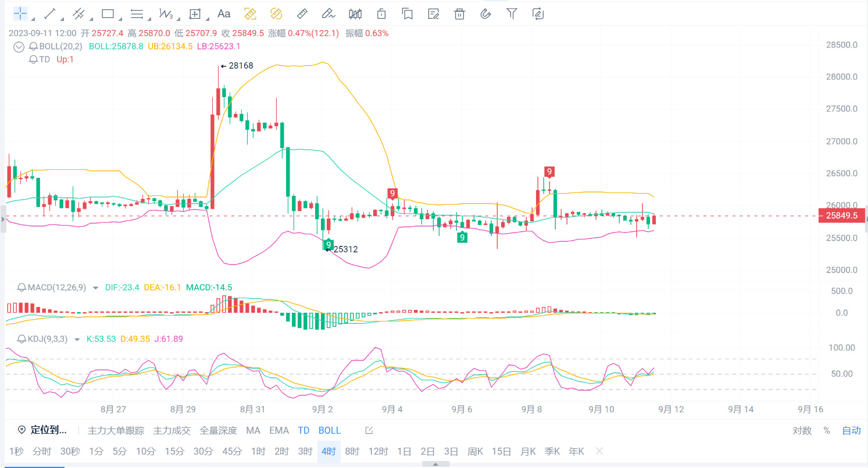Open the text annotation tool (Aa)
The width and height of the screenshot is (868, 468).
pyautogui.click(x=224, y=13)
